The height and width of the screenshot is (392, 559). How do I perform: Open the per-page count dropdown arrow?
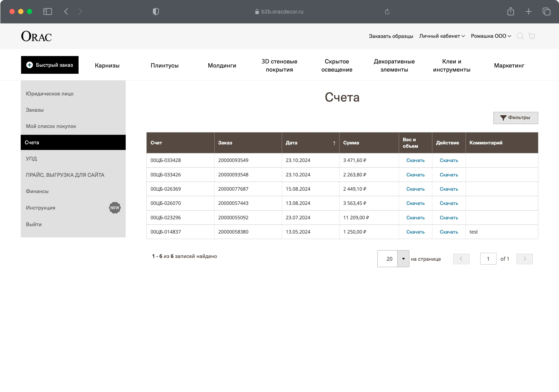coord(403,259)
